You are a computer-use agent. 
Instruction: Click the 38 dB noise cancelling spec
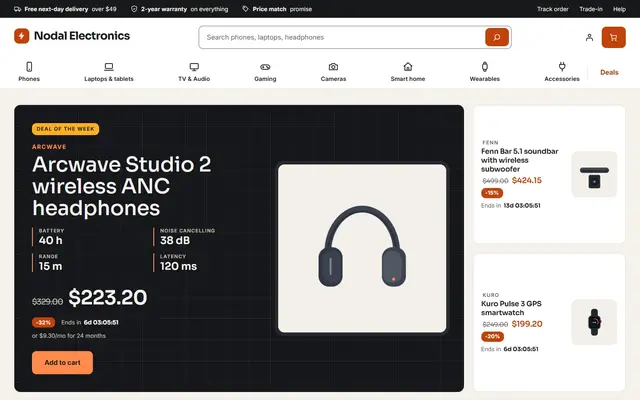point(175,240)
